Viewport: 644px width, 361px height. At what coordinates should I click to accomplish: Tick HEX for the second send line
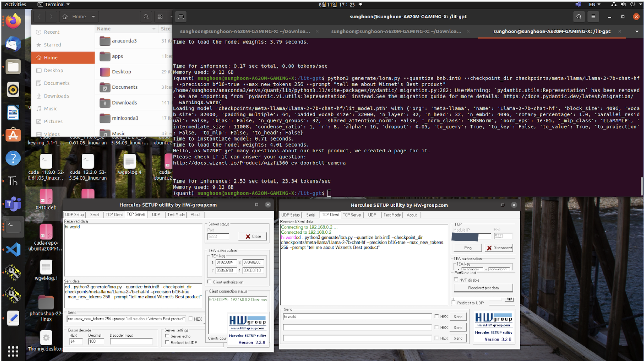pyautogui.click(x=437, y=327)
